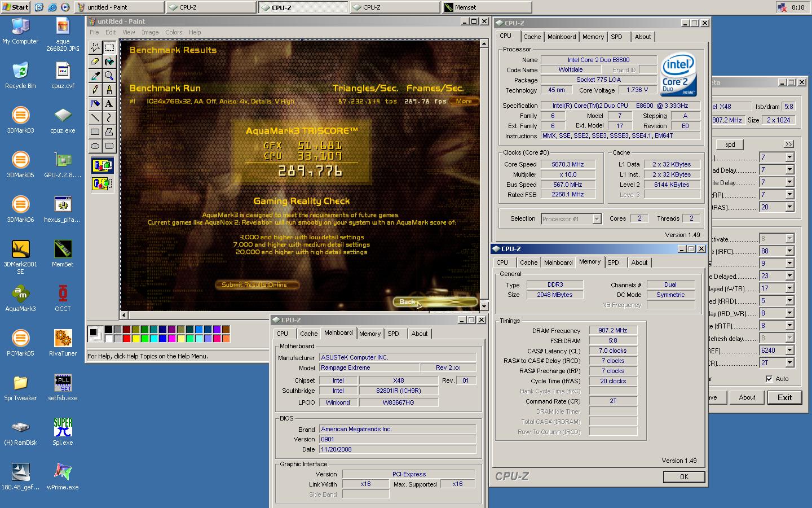Screen dimensions: 812x508
Task: Open the command rate dropdown showing 2T
Action: 776,363
